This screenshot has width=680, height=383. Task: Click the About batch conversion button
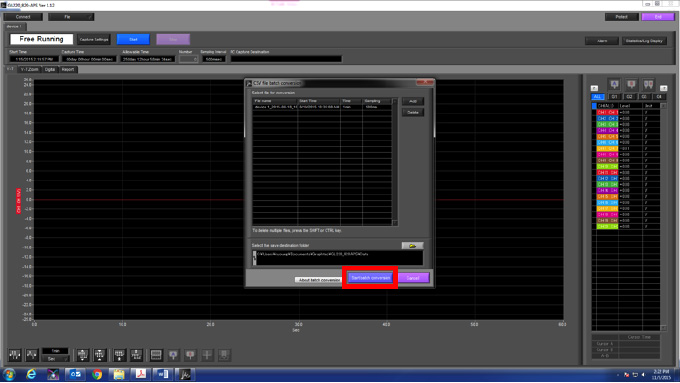(319, 280)
